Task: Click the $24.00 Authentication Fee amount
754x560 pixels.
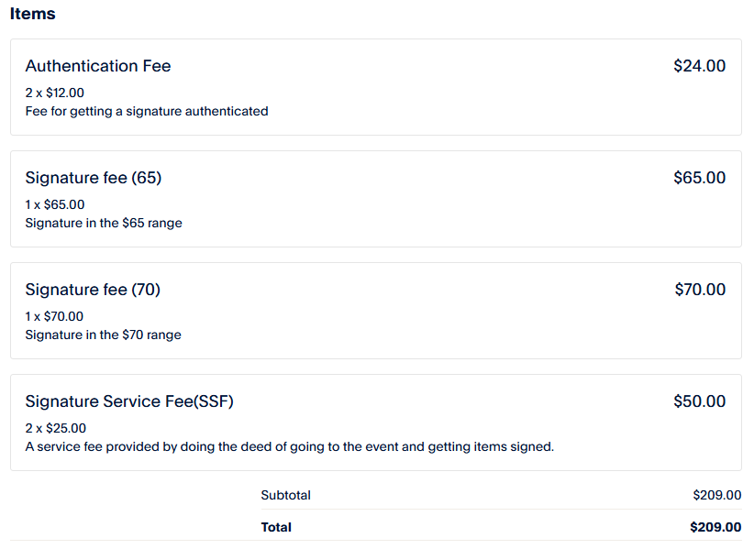Action: [699, 66]
